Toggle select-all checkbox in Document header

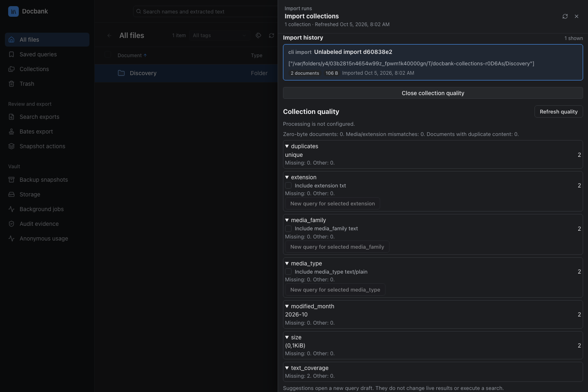pos(108,54)
